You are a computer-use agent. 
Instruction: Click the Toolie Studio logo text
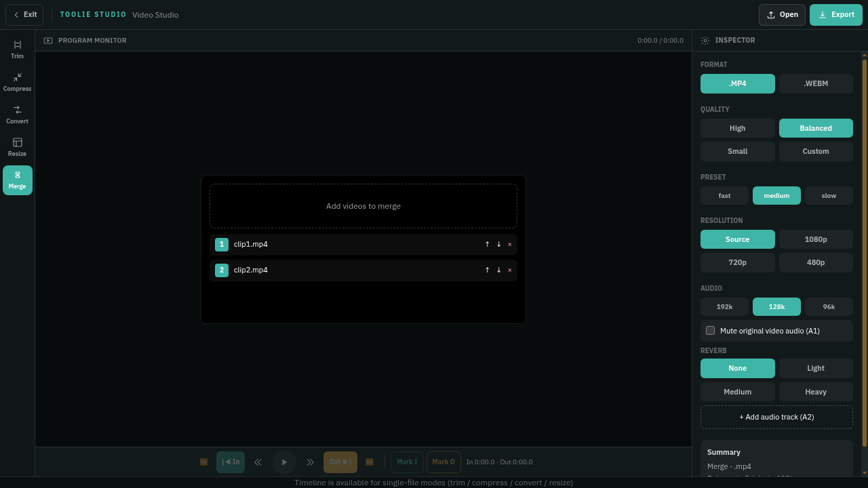tap(94, 15)
